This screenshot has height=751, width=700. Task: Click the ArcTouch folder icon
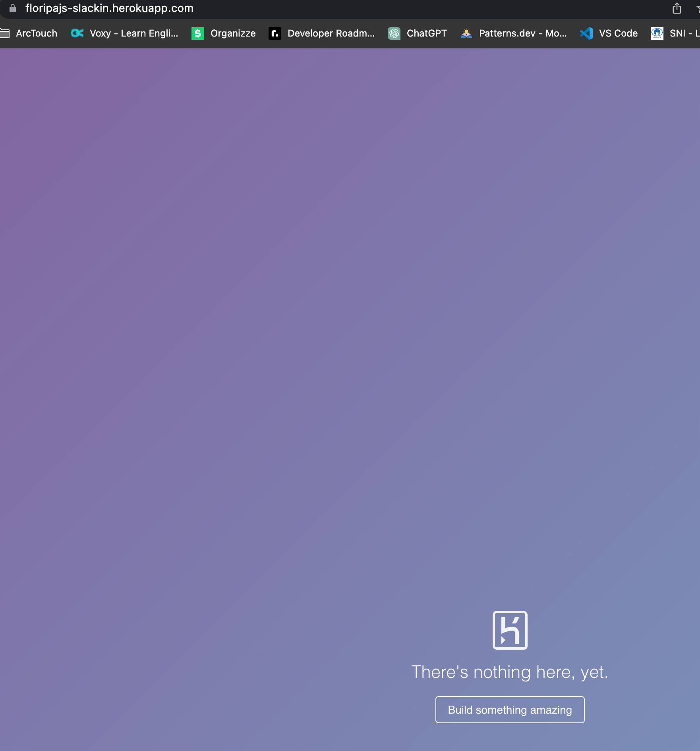coord(5,33)
